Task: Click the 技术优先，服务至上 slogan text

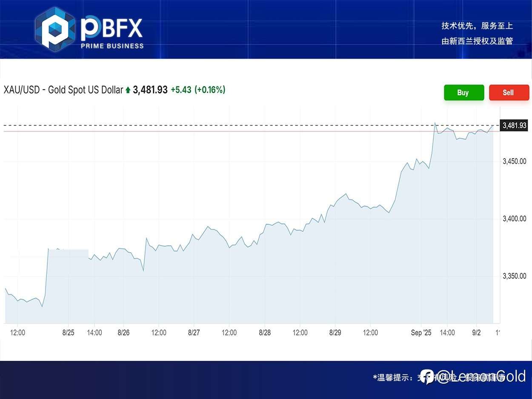Action: pyautogui.click(x=477, y=26)
